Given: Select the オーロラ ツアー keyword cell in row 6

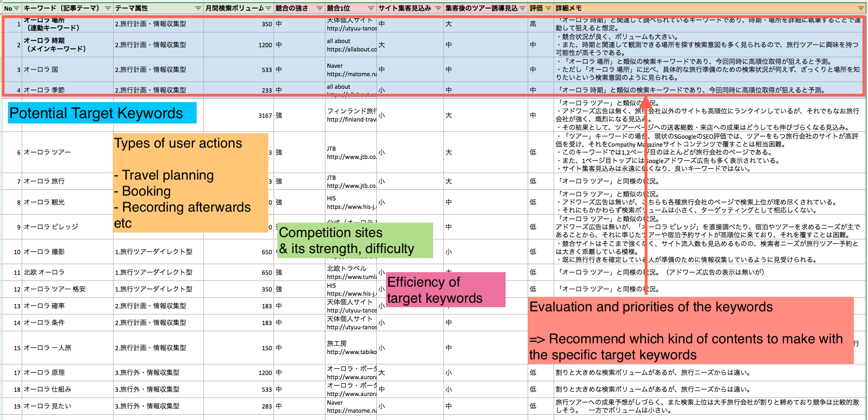Looking at the screenshot, I should (67, 152).
